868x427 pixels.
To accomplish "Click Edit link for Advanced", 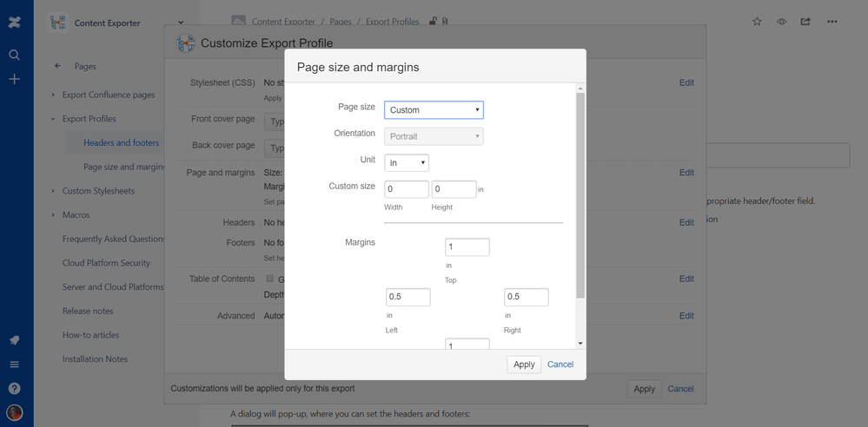I will pos(686,316).
